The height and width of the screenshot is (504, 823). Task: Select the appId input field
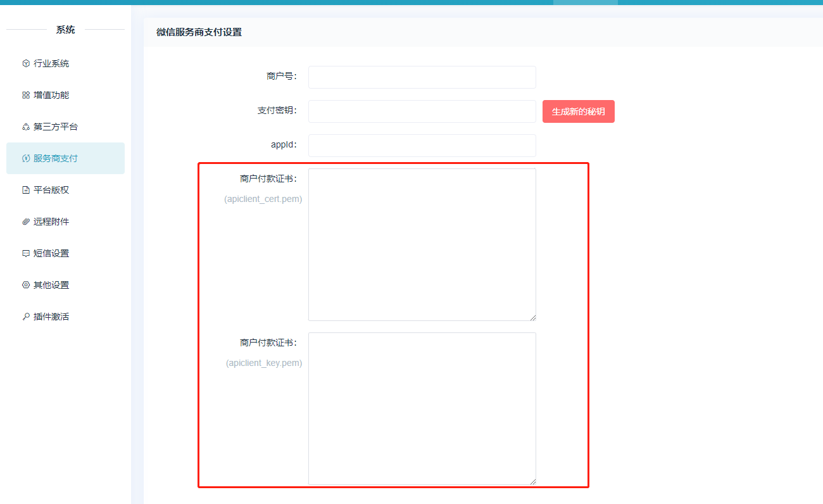coord(422,146)
